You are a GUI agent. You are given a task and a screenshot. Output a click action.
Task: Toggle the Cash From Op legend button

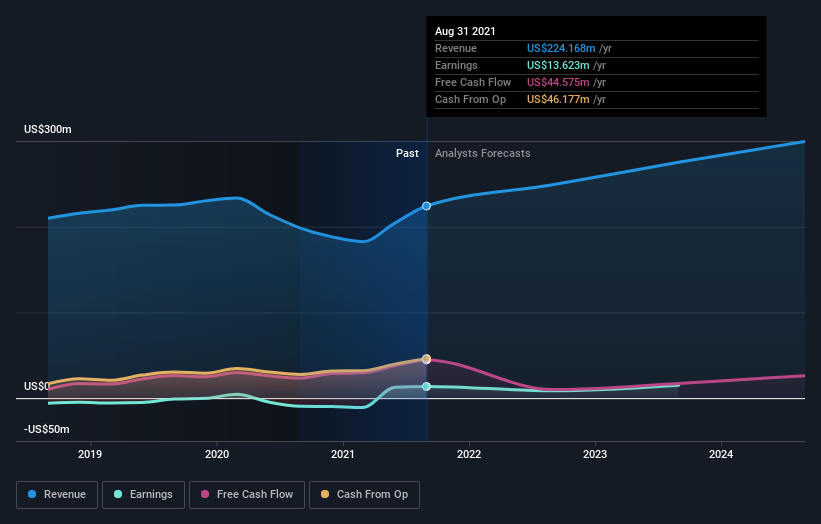(364, 495)
